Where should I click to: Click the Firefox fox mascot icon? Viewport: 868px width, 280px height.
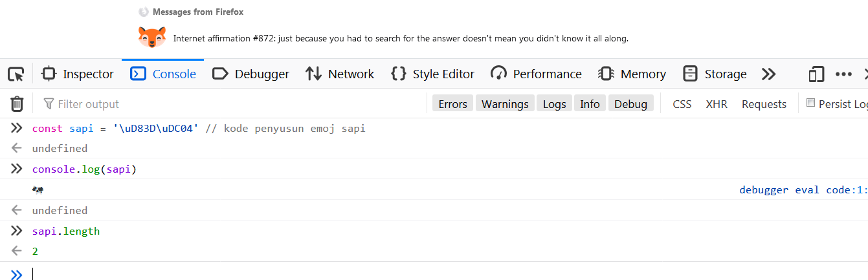click(x=152, y=38)
